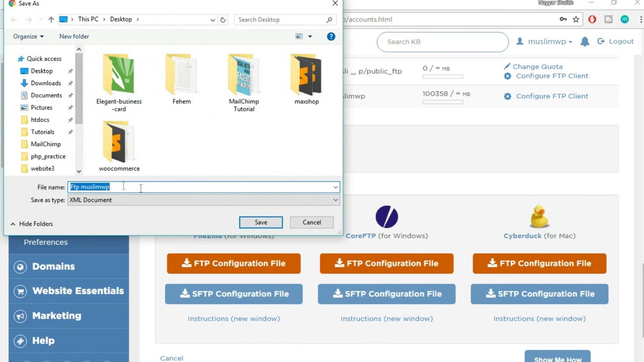Open the Save as type dropdown
Viewport: 644px width, 362px height.
[x=204, y=200]
